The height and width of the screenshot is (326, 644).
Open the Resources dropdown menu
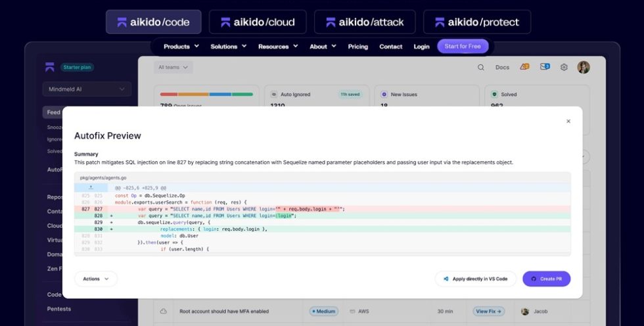(x=278, y=47)
